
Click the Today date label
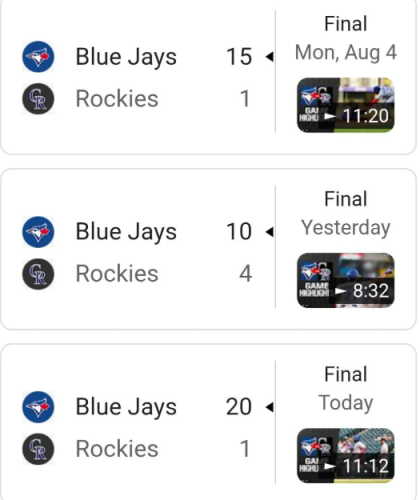346,403
